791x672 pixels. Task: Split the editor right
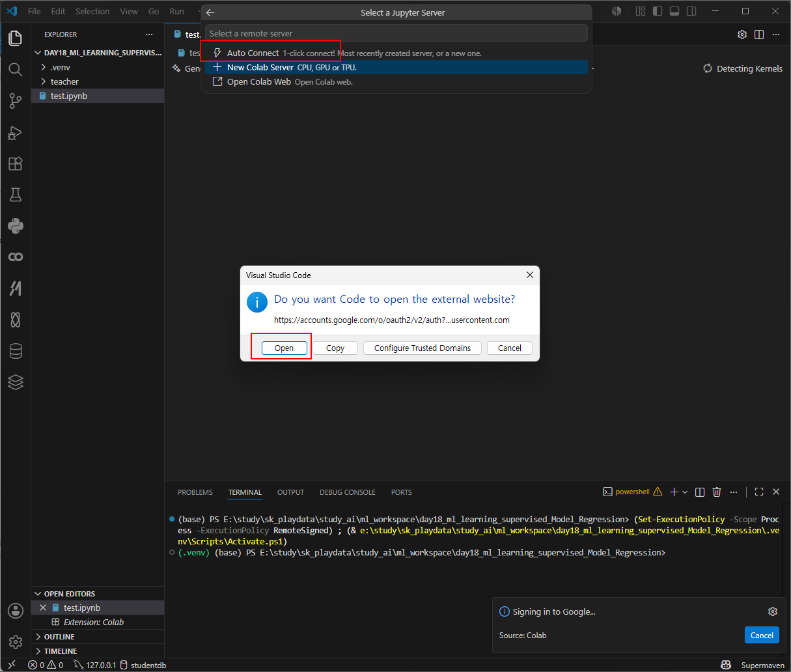759,35
